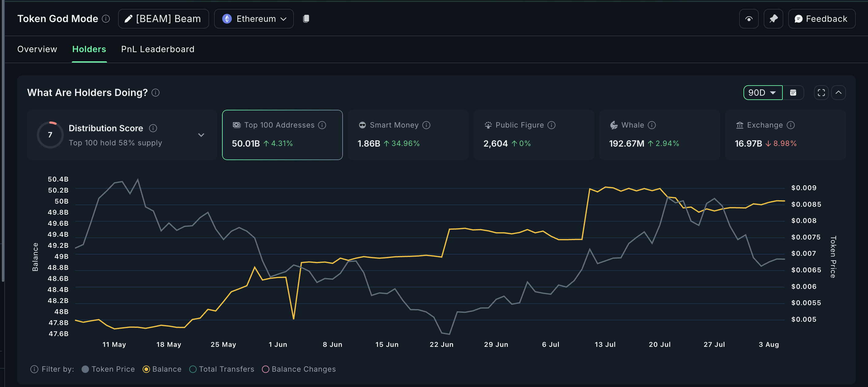Select the Balance Changes filter option
The width and height of the screenshot is (868, 387).
(x=265, y=369)
